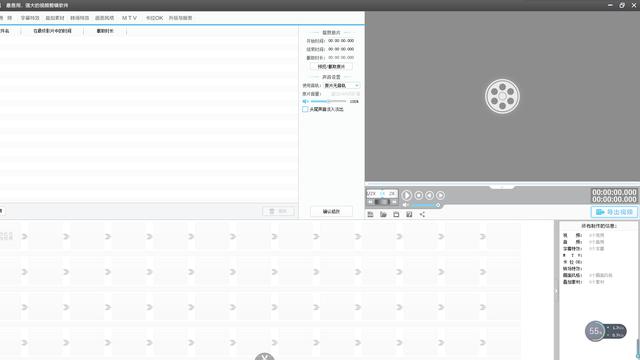Viewport: 640px width, 360px height.
Task: Select the 1X playback speed
Action: (x=382, y=193)
